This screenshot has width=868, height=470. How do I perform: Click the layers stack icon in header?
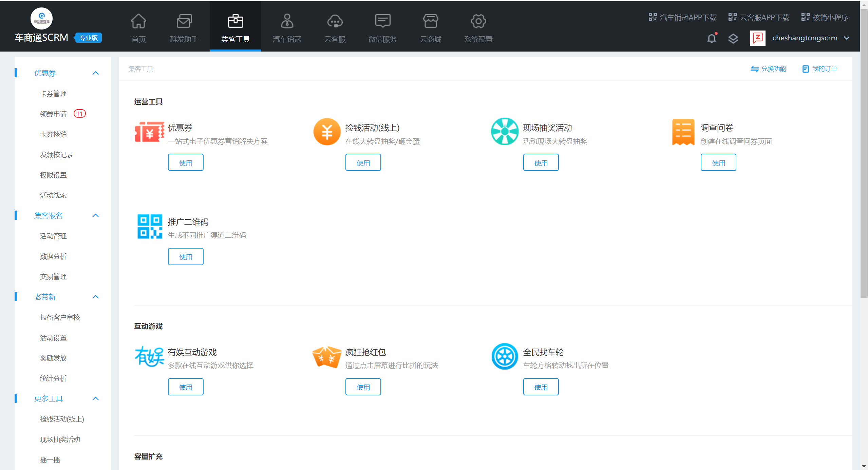733,38
